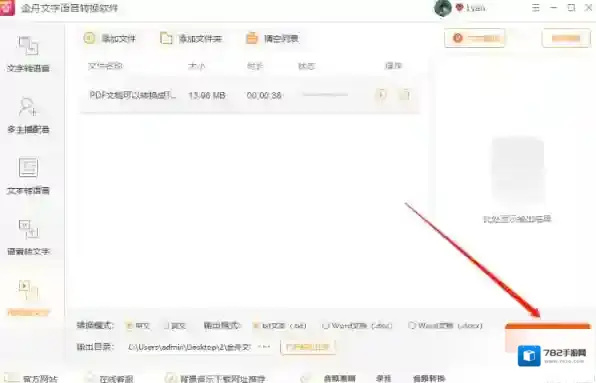Select the PDF文档可以转换成 file name
Viewport: 596px width, 383px height.
(133, 95)
